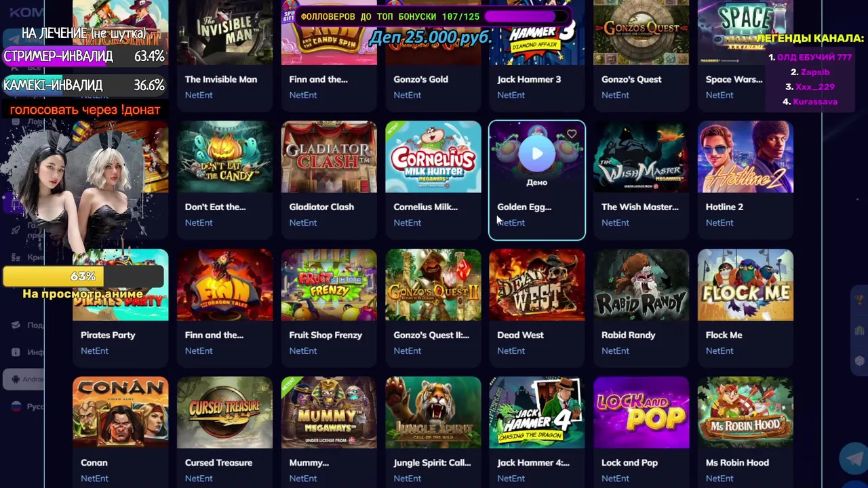Click the heart favorite icon on Golden Egg
This screenshot has height=488, width=868.
(x=572, y=134)
